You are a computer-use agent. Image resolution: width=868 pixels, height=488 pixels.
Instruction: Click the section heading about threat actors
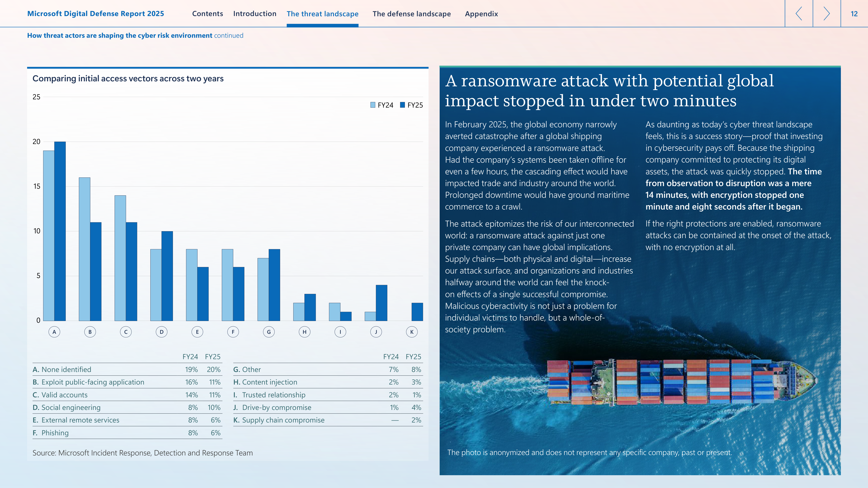135,35
